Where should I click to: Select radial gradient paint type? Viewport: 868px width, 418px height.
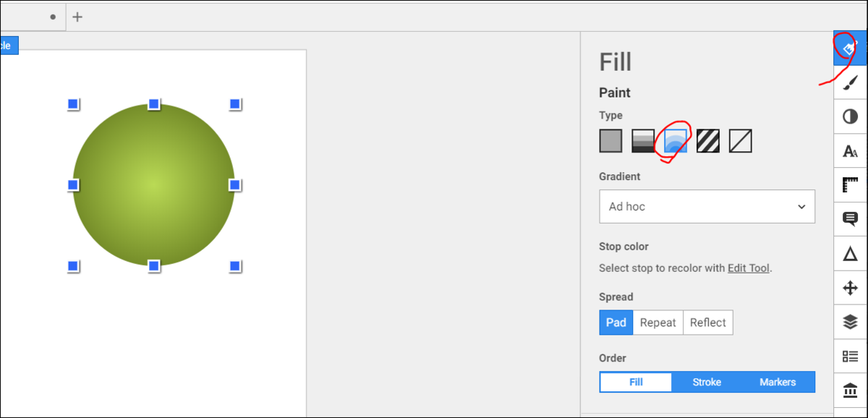coord(676,141)
